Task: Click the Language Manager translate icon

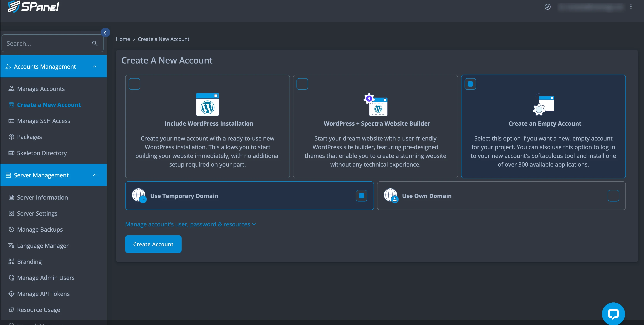Action: tap(11, 245)
